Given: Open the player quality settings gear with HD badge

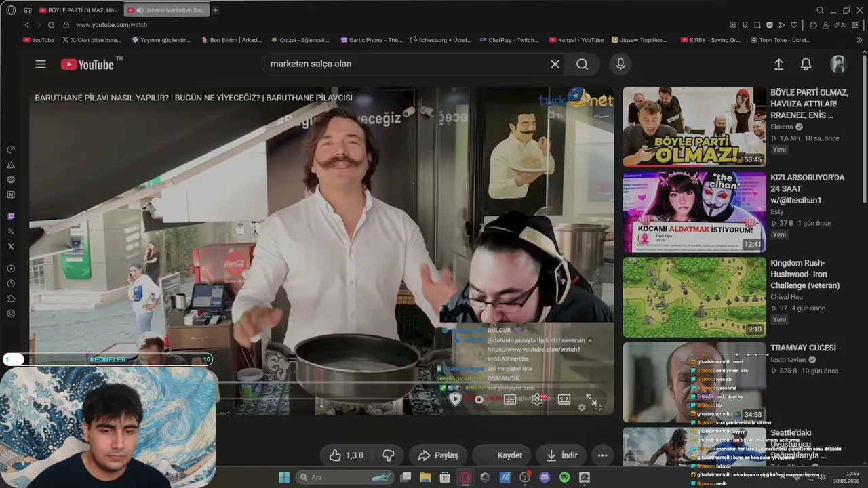Looking at the screenshot, I should pos(537,399).
